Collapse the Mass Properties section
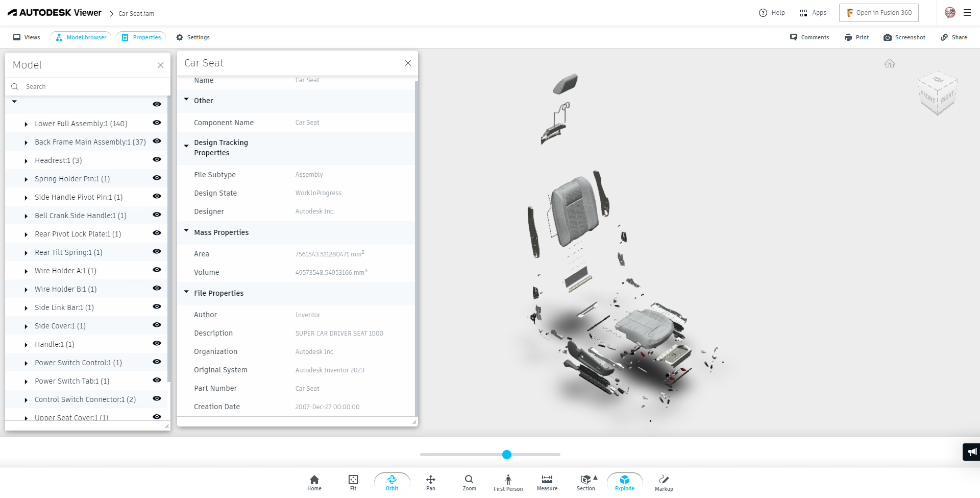Image resolution: width=980 pixels, height=498 pixels. (x=186, y=230)
